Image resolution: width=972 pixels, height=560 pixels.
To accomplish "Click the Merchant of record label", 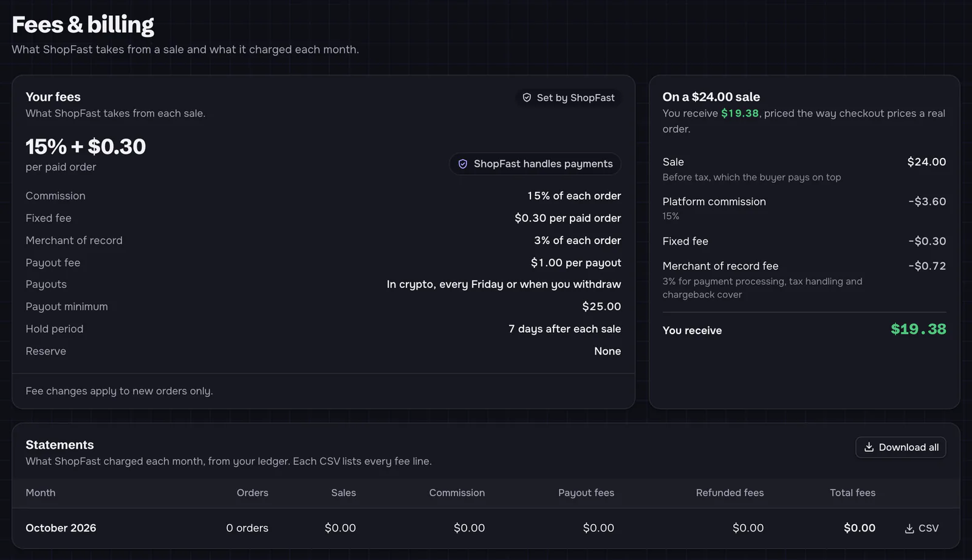I will 74,241.
